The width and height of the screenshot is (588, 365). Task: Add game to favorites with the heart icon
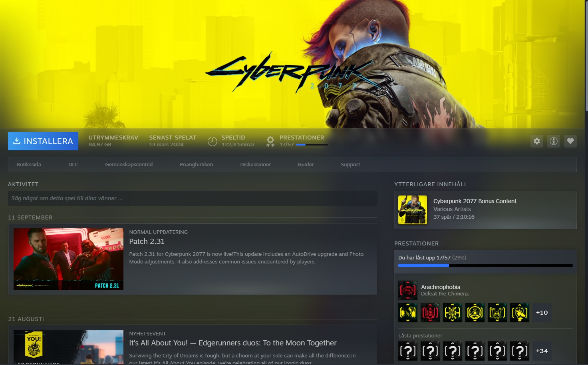tap(570, 141)
